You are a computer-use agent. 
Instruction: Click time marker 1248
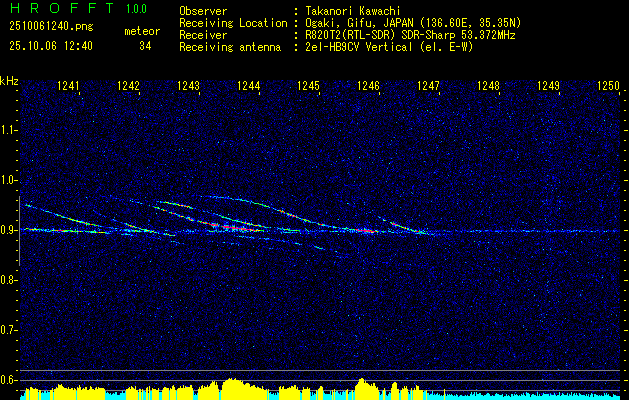[489, 85]
